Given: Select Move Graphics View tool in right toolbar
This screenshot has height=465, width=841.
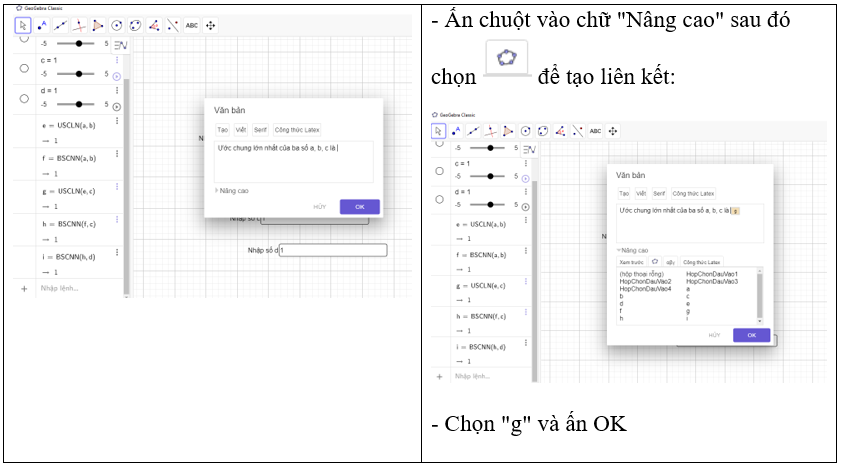Looking at the screenshot, I should (614, 130).
